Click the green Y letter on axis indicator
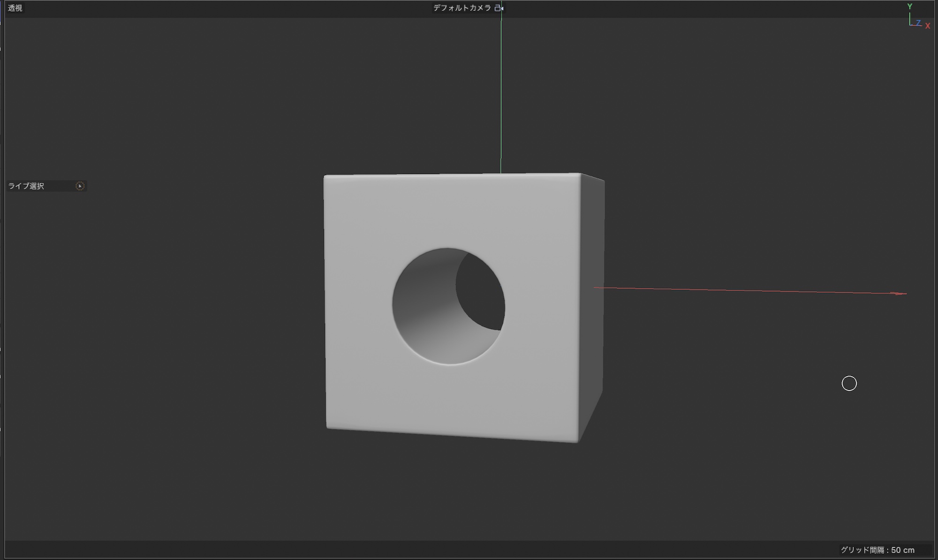This screenshot has width=938, height=560. tap(909, 6)
